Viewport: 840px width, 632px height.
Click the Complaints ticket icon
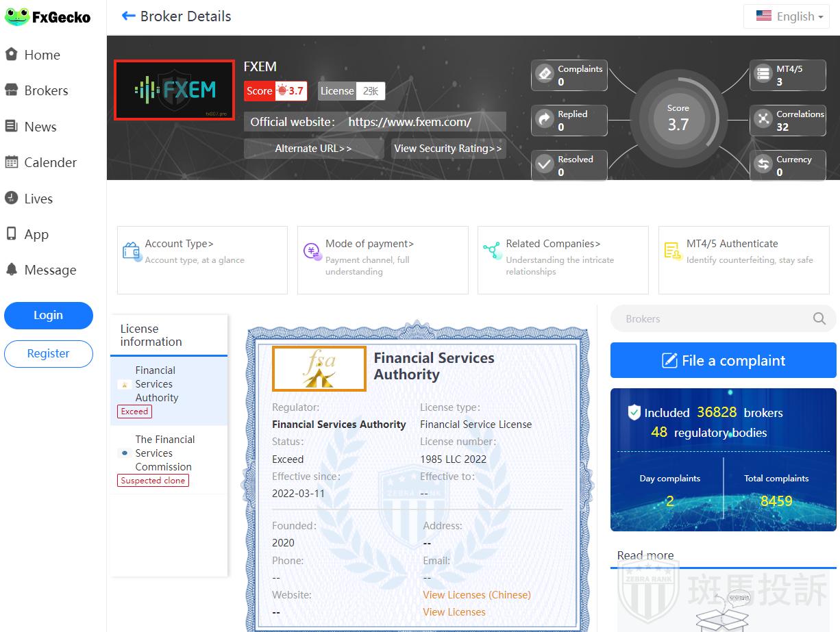[545, 74]
